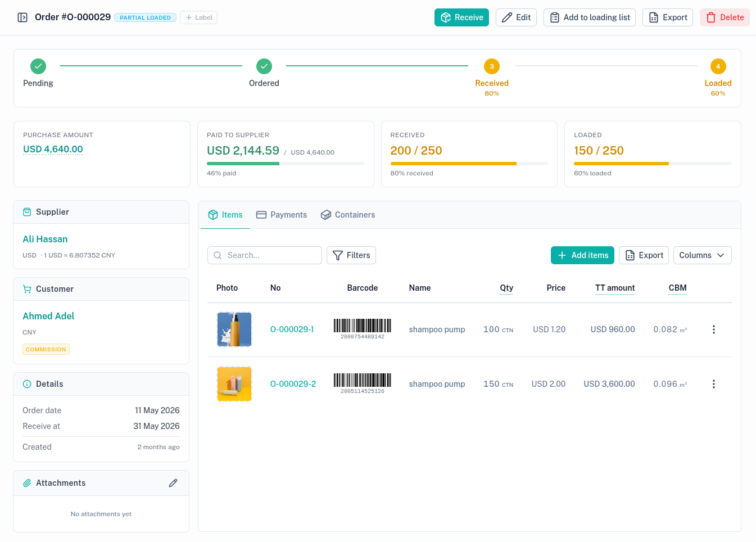The height and width of the screenshot is (542, 756).
Task: Open the Filters button
Action: (x=351, y=255)
